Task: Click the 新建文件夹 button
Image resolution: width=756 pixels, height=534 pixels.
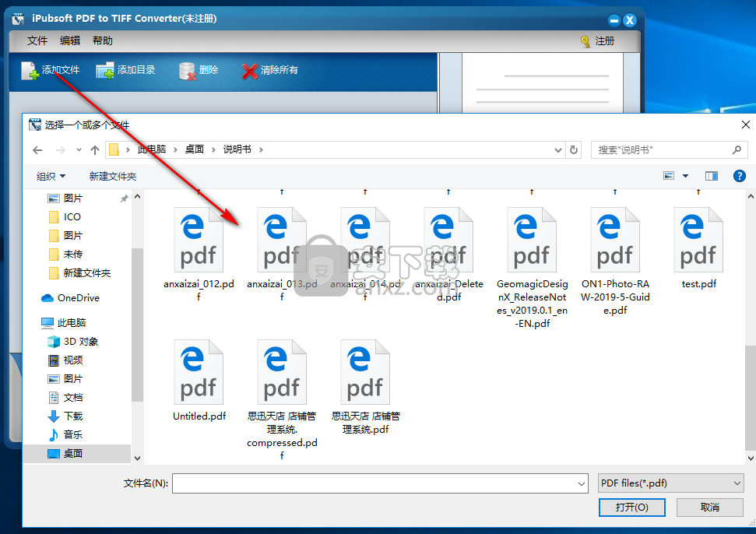Action: tap(113, 177)
